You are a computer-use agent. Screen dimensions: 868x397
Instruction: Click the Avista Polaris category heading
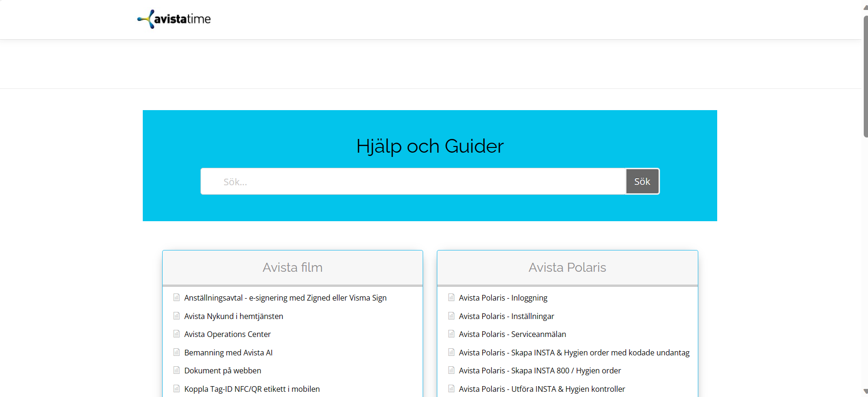(567, 268)
